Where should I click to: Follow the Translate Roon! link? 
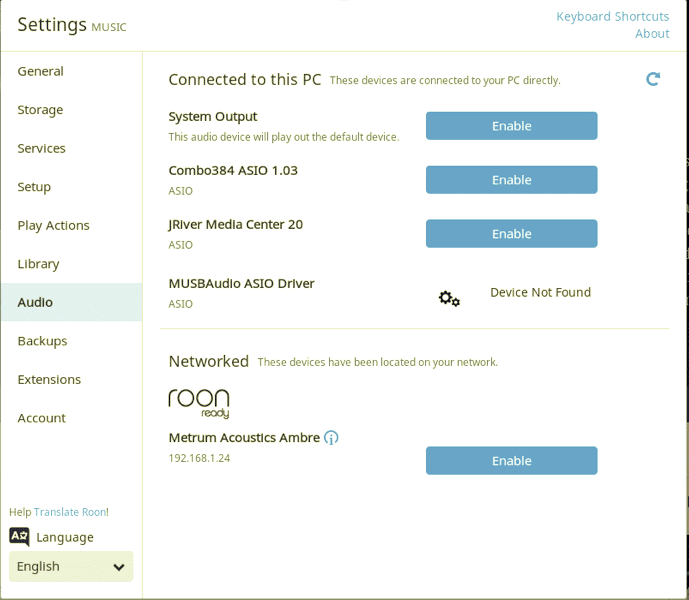tap(71, 512)
